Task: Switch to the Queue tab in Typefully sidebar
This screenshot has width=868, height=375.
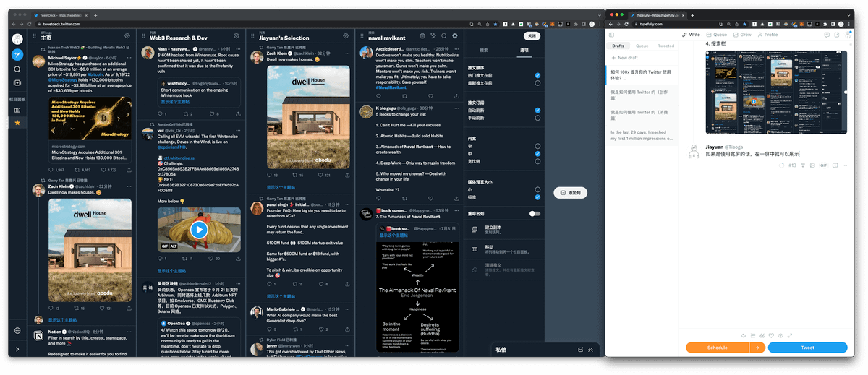Action: tap(642, 46)
